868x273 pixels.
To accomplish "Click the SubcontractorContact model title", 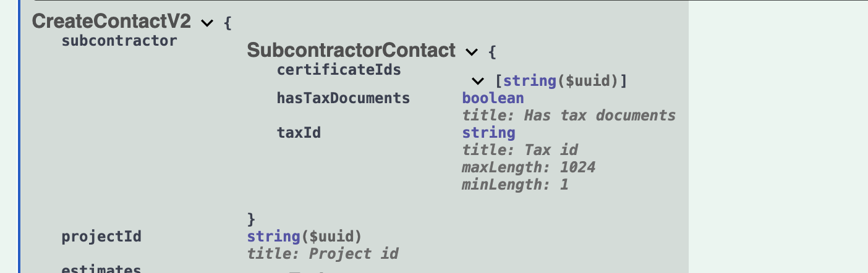I will 351,51.
